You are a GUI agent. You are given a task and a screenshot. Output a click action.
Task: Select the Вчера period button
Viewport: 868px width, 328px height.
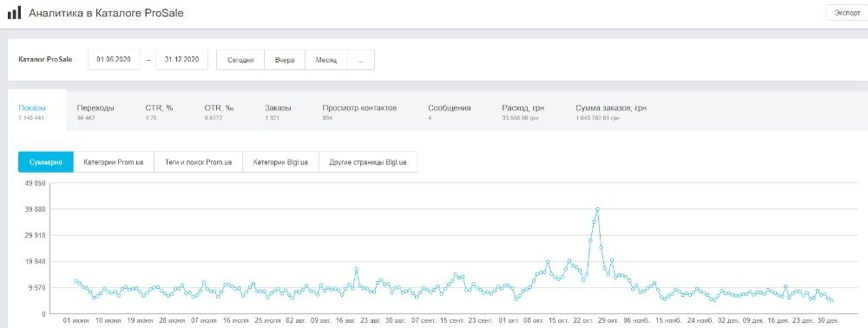click(285, 60)
